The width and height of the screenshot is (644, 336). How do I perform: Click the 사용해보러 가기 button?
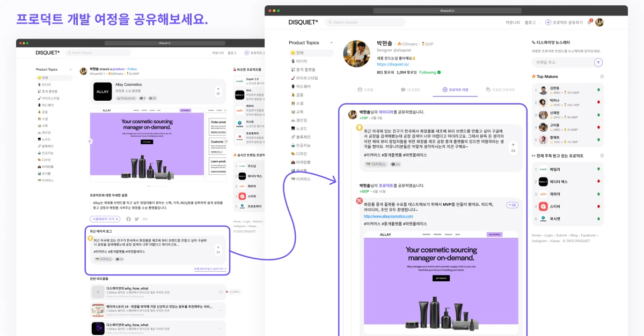(105, 219)
